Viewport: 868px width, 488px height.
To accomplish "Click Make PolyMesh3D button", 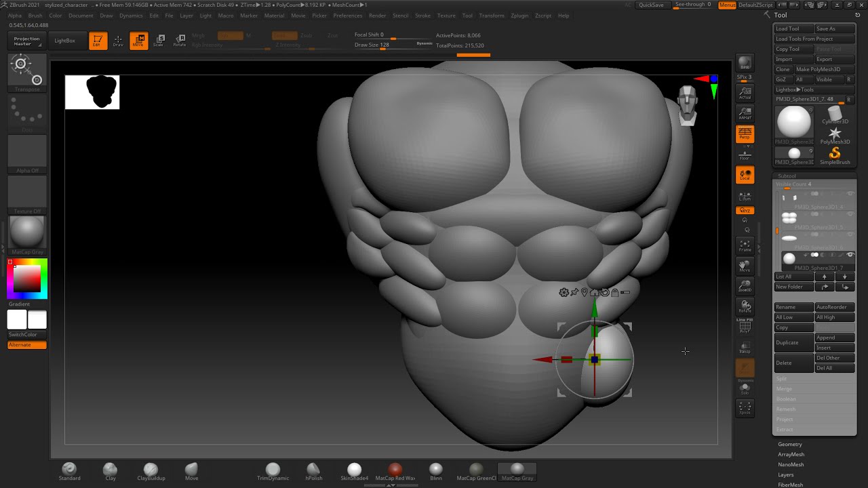I will pos(825,69).
